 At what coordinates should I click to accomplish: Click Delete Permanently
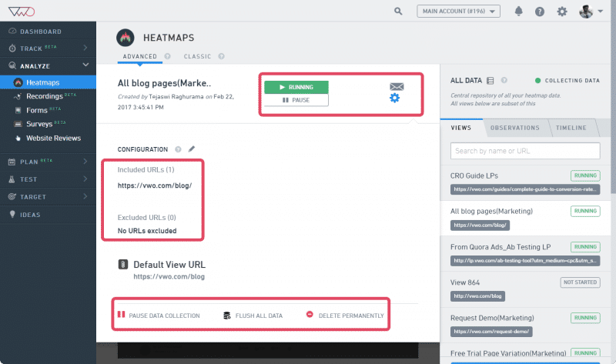pyautogui.click(x=345, y=316)
